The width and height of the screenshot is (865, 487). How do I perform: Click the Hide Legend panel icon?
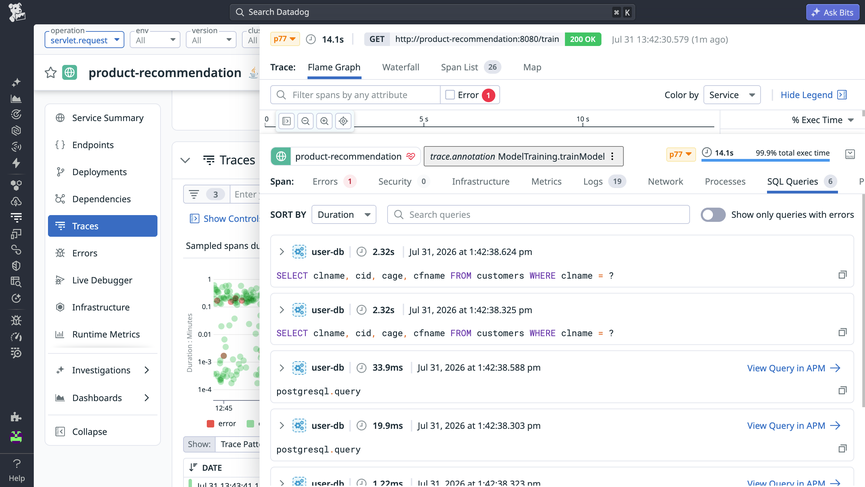[x=842, y=95]
